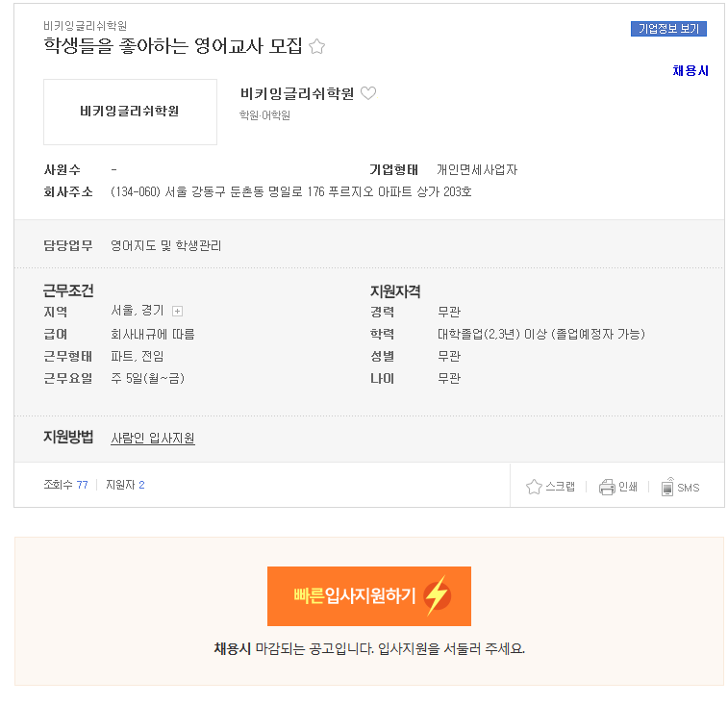Click the 지원자 2 applicant count

coord(125,485)
